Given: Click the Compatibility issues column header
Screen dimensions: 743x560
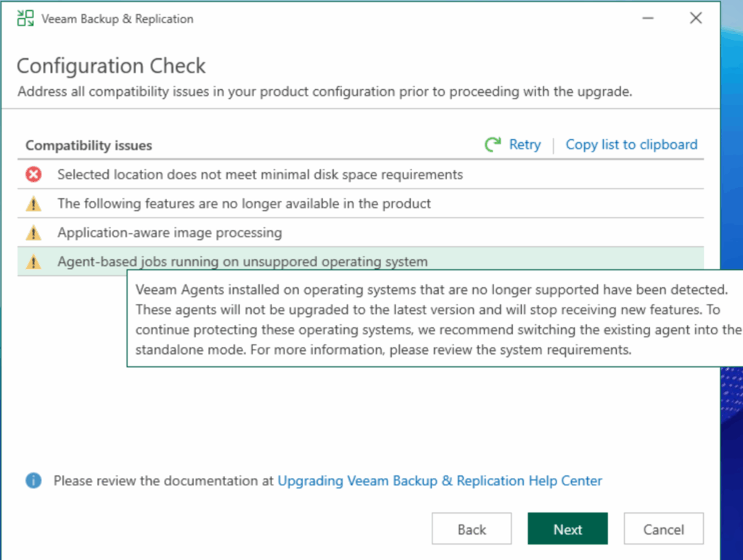Looking at the screenshot, I should [89, 145].
